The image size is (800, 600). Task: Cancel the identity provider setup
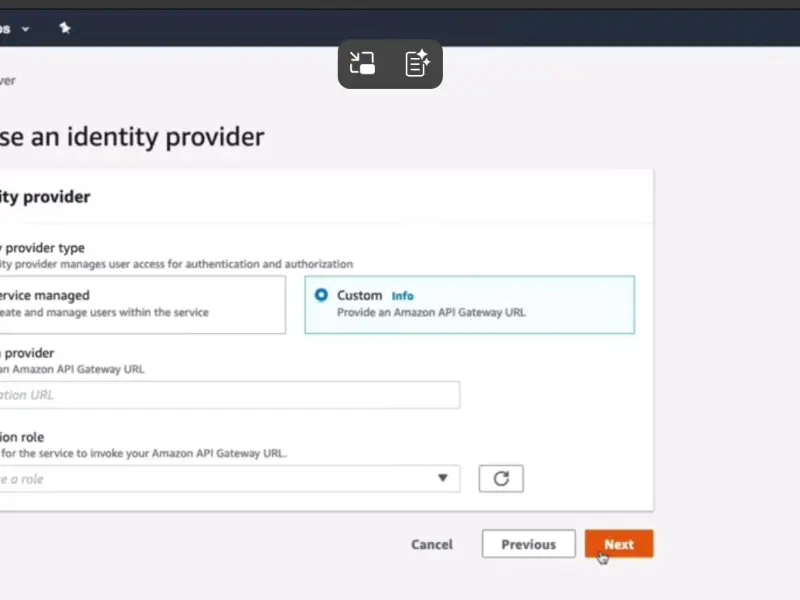coord(431,544)
